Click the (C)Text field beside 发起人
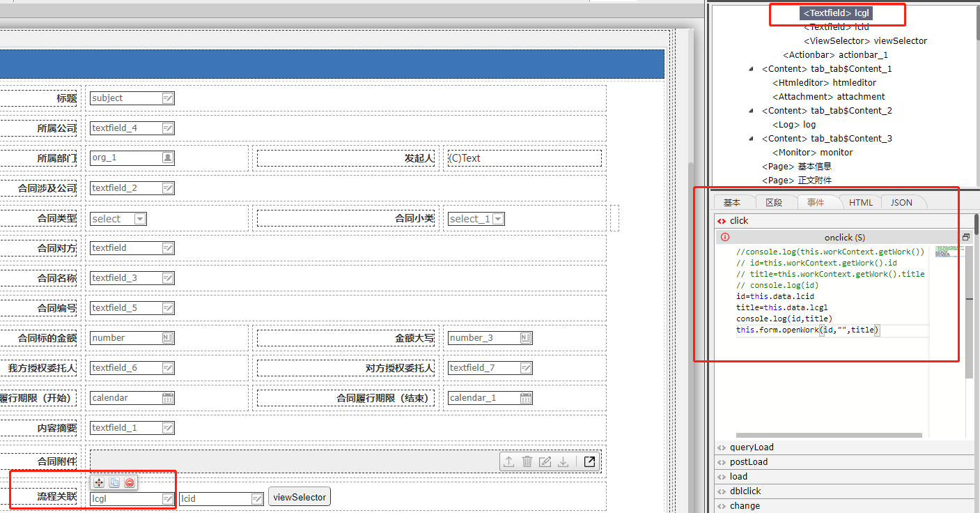The width and height of the screenshot is (980, 513). (524, 158)
